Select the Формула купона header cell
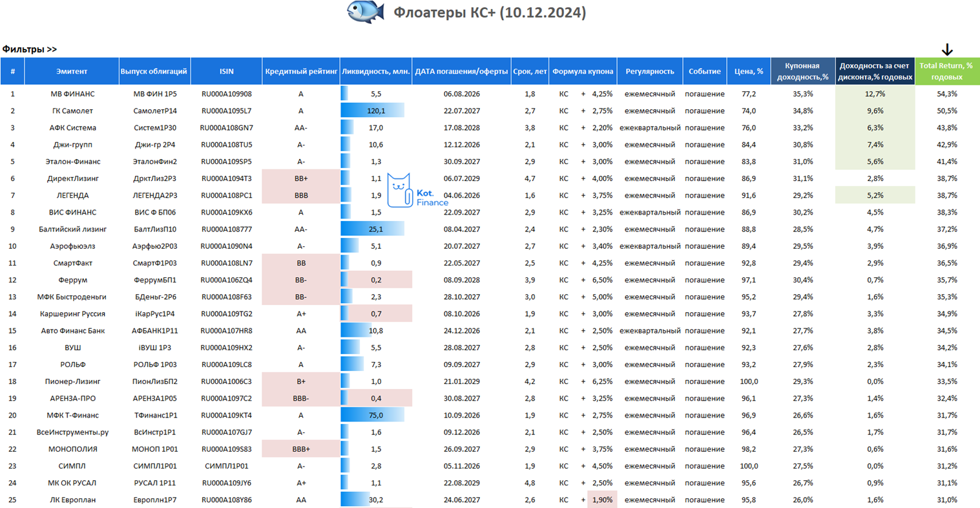The width and height of the screenshot is (980, 508). [583, 71]
